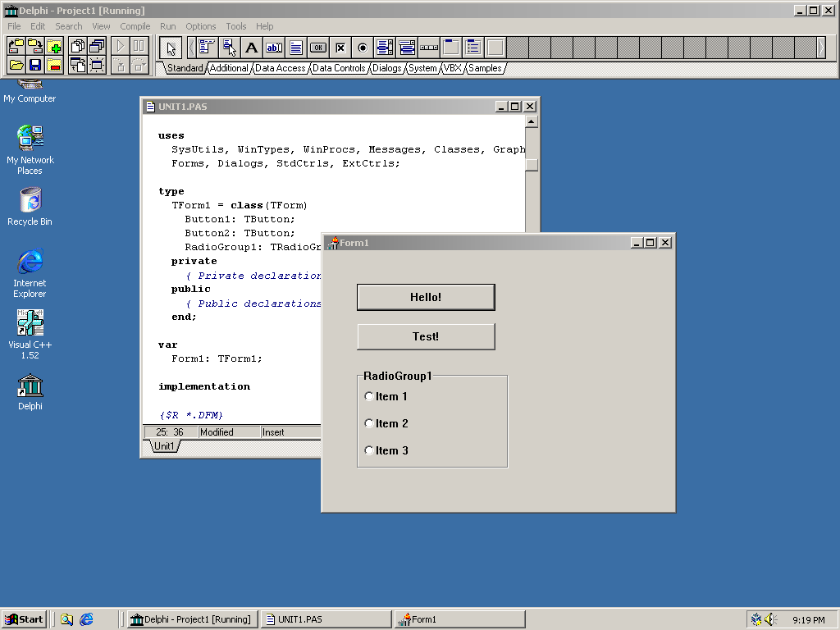840x630 pixels.
Task: Click the Save Project speedbar icon
Action: [35, 47]
